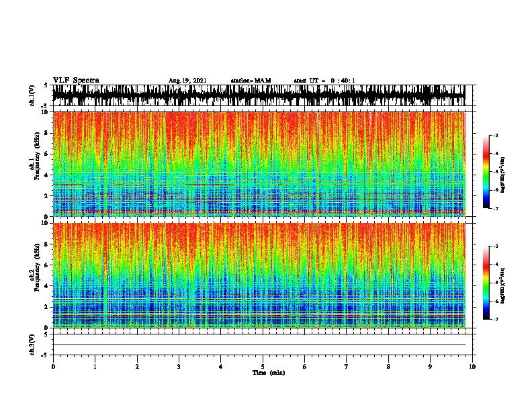Click the flat ch.3 voltage trace line

[x=259, y=345]
